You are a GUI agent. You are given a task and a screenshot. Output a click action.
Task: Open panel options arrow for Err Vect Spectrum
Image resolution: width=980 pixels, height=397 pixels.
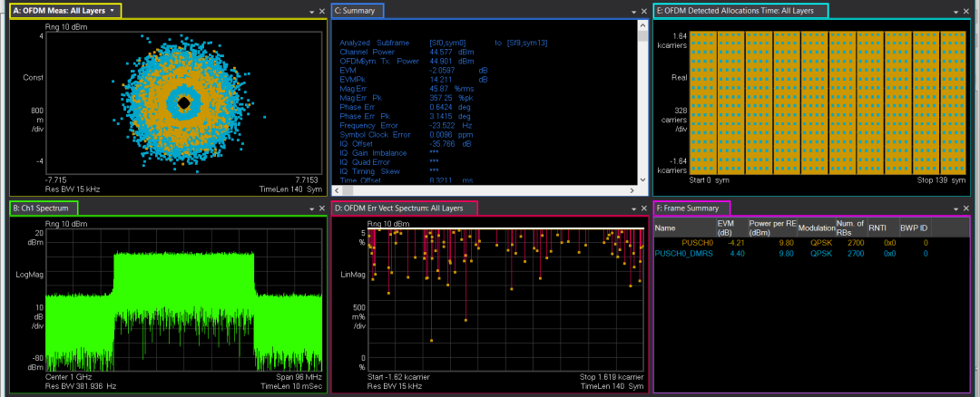coord(632,209)
